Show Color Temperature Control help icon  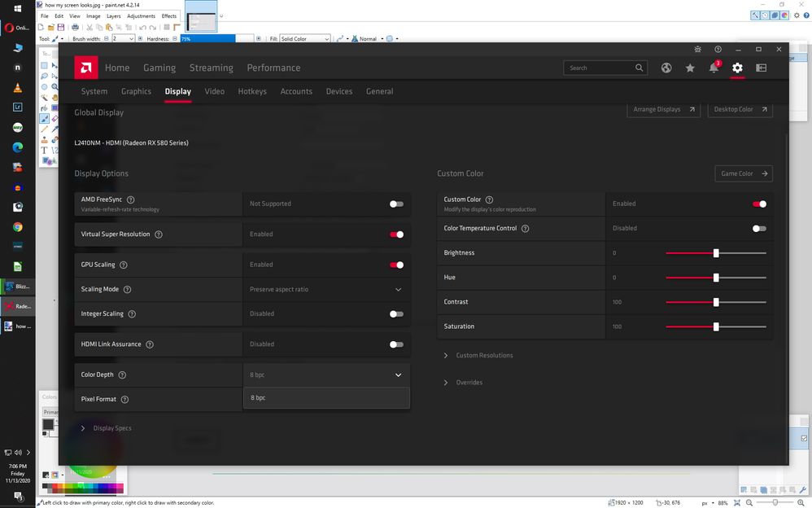525,229
